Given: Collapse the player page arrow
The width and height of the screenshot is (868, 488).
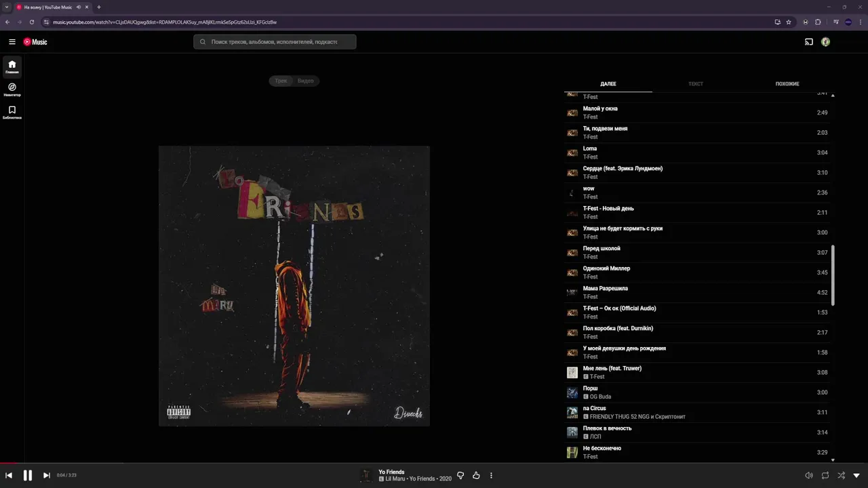Looking at the screenshot, I should (856, 475).
